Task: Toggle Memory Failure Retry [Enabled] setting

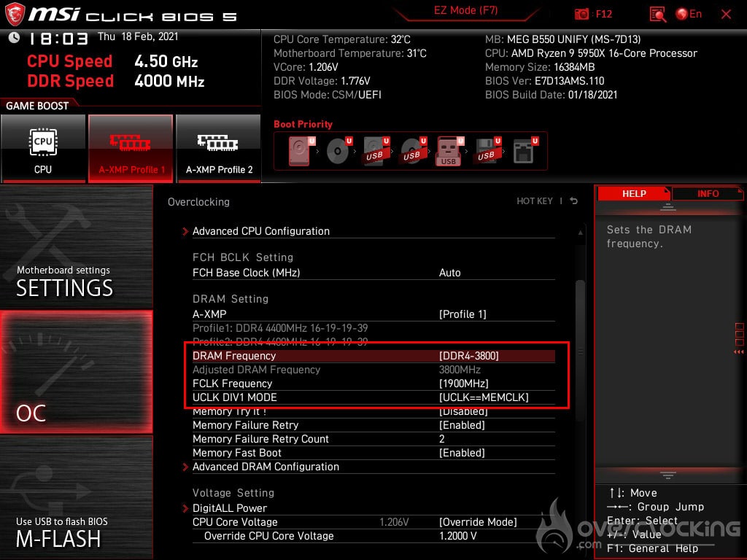Action: point(462,425)
